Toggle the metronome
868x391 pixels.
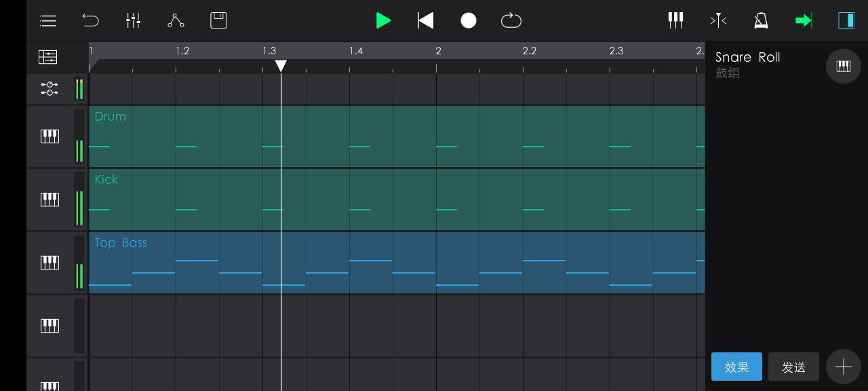click(x=761, y=21)
